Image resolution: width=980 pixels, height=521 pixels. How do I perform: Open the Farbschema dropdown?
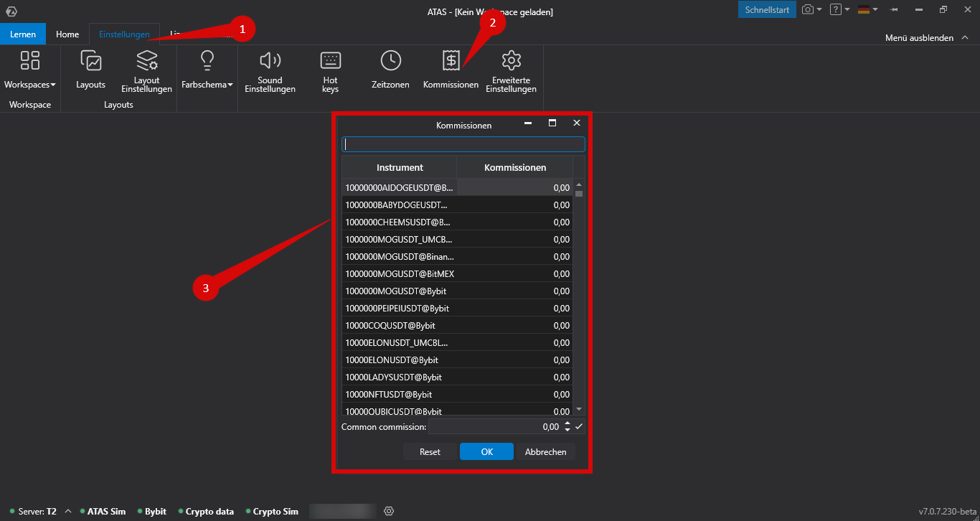coord(207,85)
